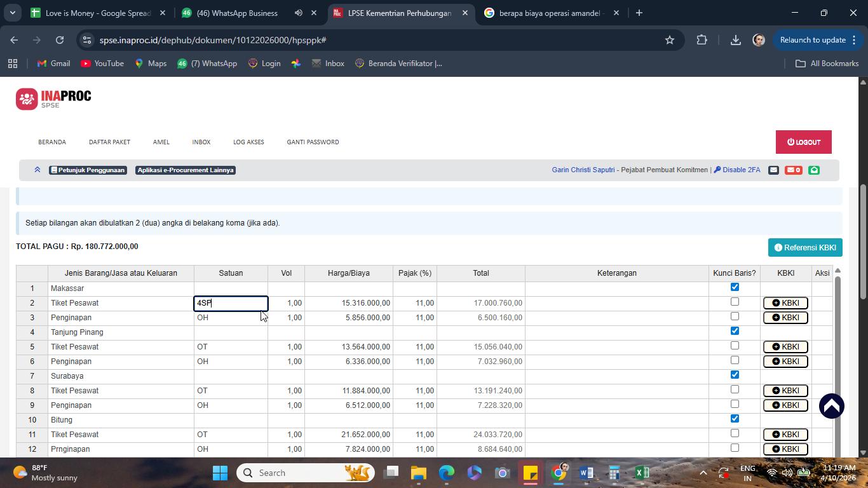Uncheck Kunci Baris for Tanjung Pinang row
This screenshot has width=868, height=488.
735,331
